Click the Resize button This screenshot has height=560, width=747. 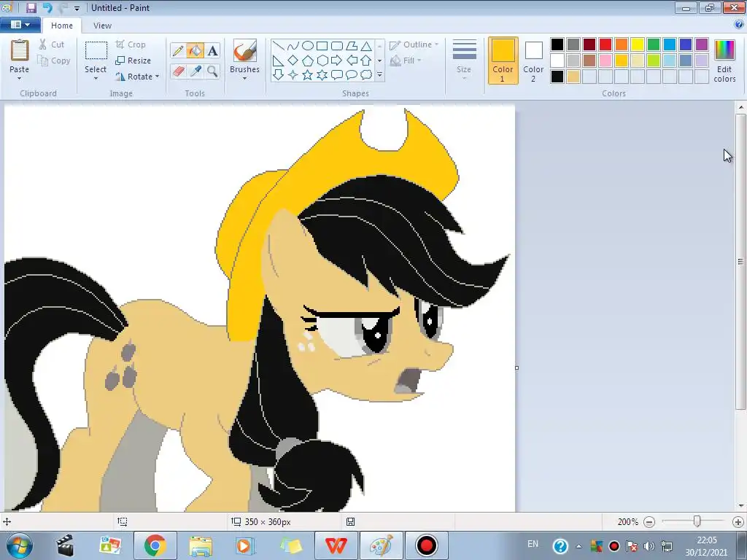click(x=133, y=61)
